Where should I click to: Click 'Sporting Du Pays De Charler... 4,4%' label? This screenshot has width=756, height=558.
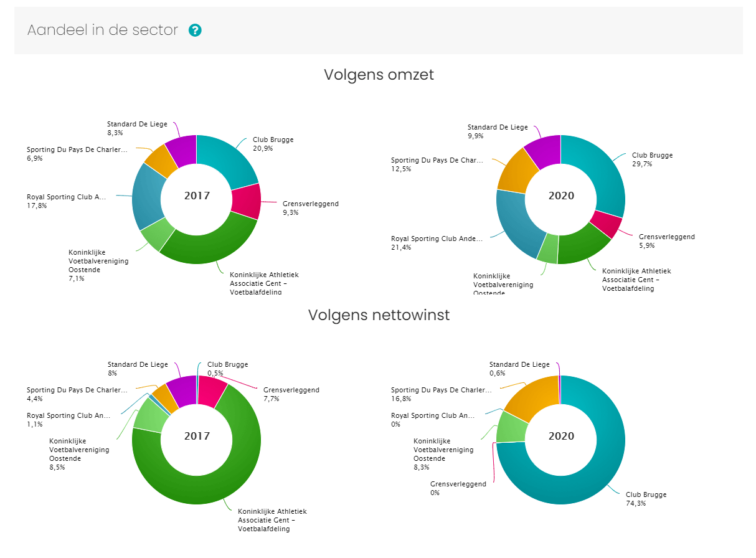[x=77, y=394]
